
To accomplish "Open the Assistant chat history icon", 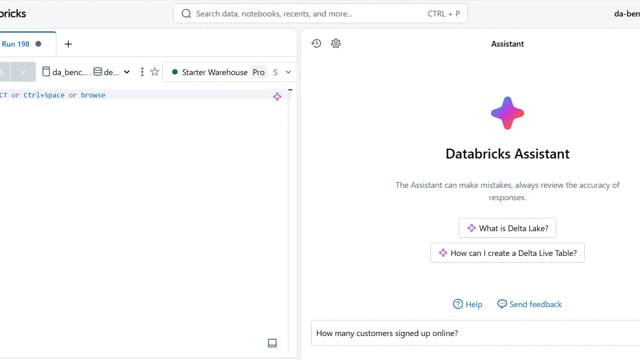I will click(316, 43).
